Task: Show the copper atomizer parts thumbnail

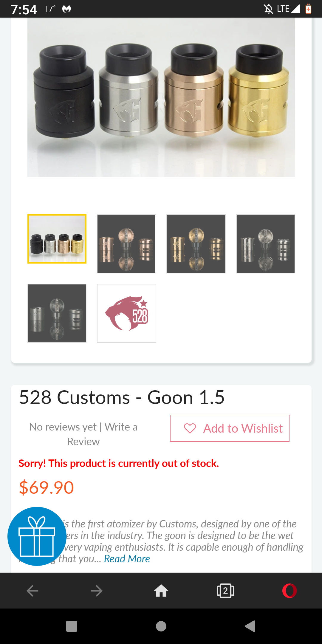Action: pyautogui.click(x=126, y=244)
